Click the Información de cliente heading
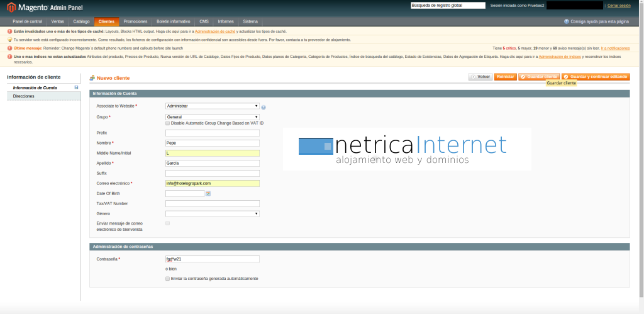The image size is (644, 314). pos(34,77)
